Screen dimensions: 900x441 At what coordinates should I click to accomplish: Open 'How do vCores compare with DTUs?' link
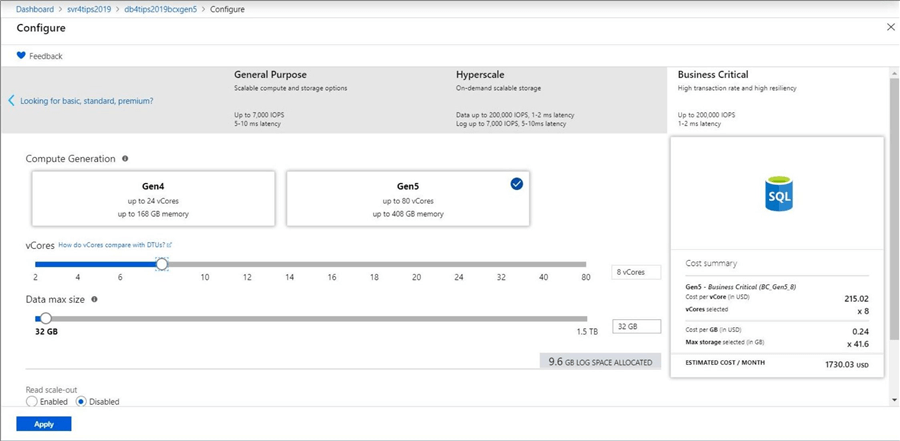click(x=115, y=245)
